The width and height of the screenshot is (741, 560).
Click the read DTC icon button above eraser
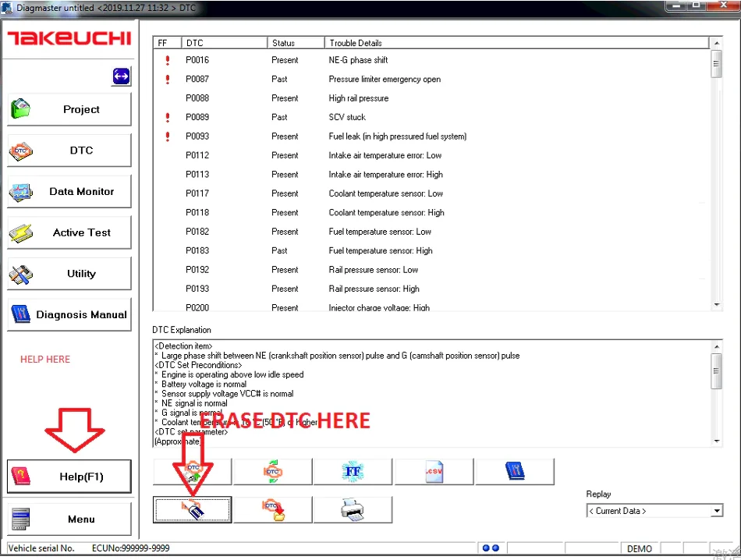(x=193, y=472)
